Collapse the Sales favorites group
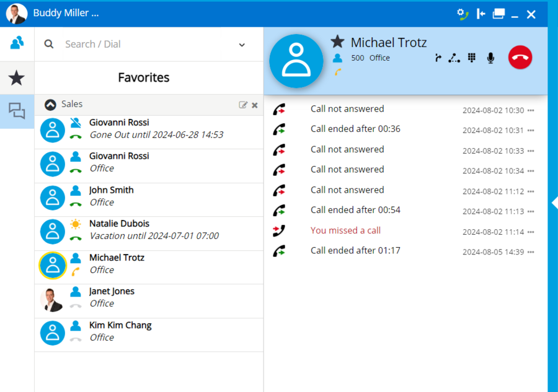Screen dimensions: 558x392 (50, 104)
